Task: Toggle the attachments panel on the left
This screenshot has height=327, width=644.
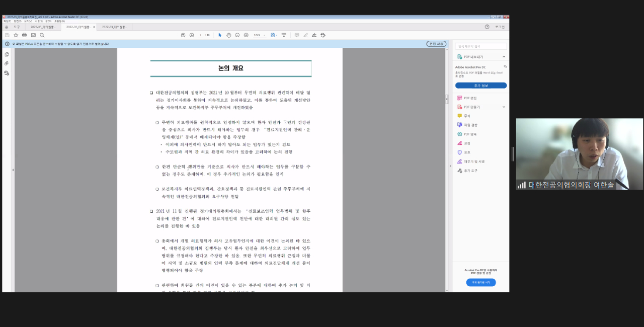Action: click(x=6, y=63)
